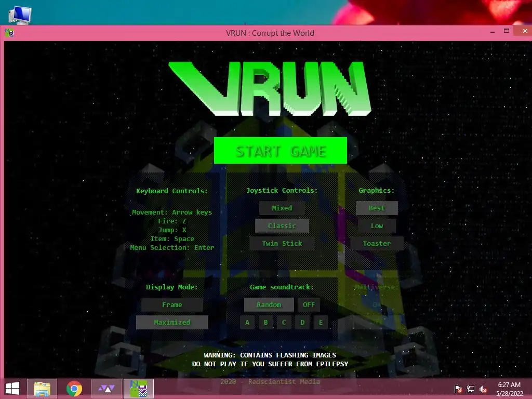Choose Random game soundtrack
The height and width of the screenshot is (399, 532).
click(x=269, y=304)
